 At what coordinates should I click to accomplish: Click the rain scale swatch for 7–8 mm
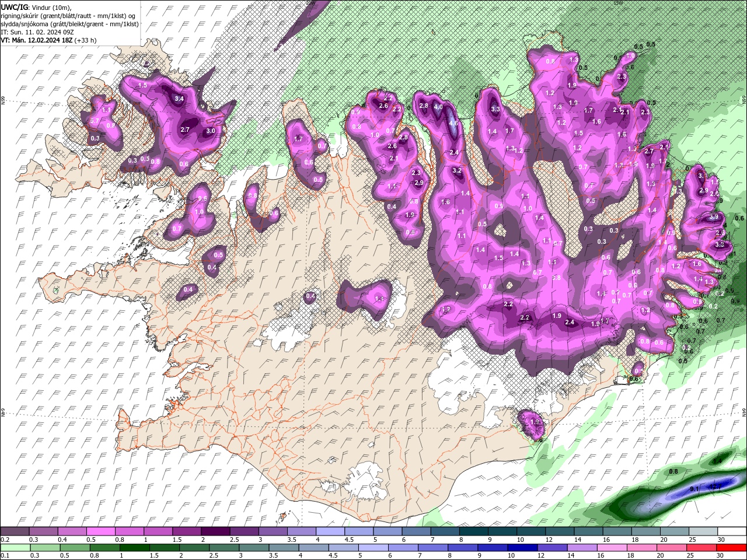click(432, 548)
